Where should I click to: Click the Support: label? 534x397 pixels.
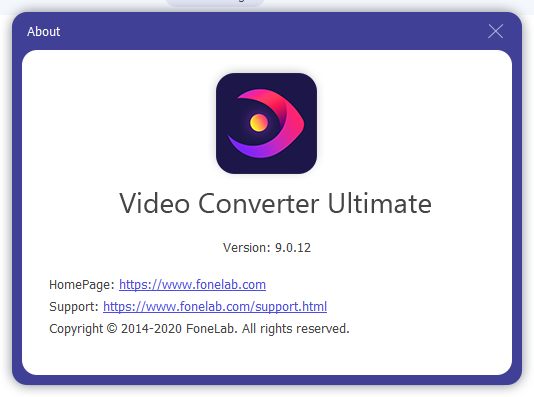coord(74,306)
